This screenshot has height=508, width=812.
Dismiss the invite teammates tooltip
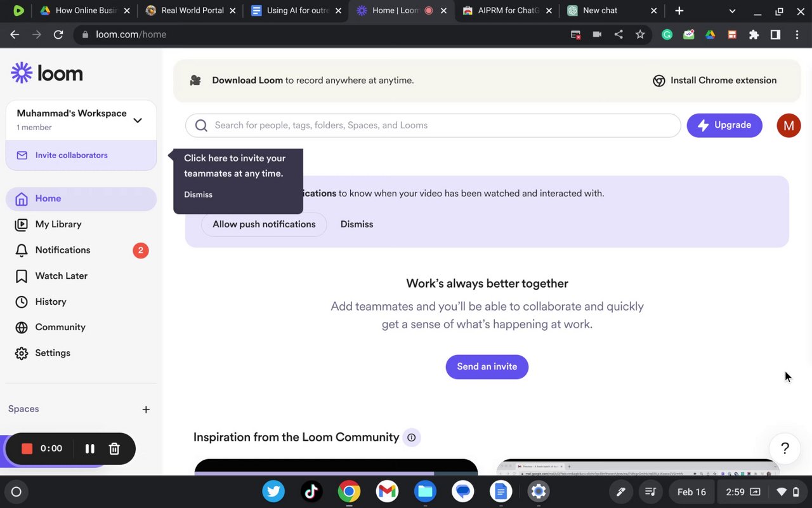point(198,195)
